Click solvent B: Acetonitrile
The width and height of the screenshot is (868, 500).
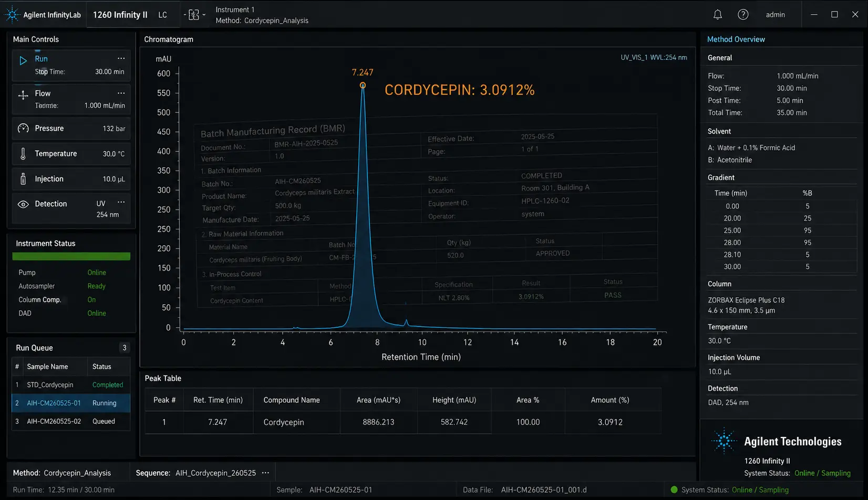(x=730, y=160)
